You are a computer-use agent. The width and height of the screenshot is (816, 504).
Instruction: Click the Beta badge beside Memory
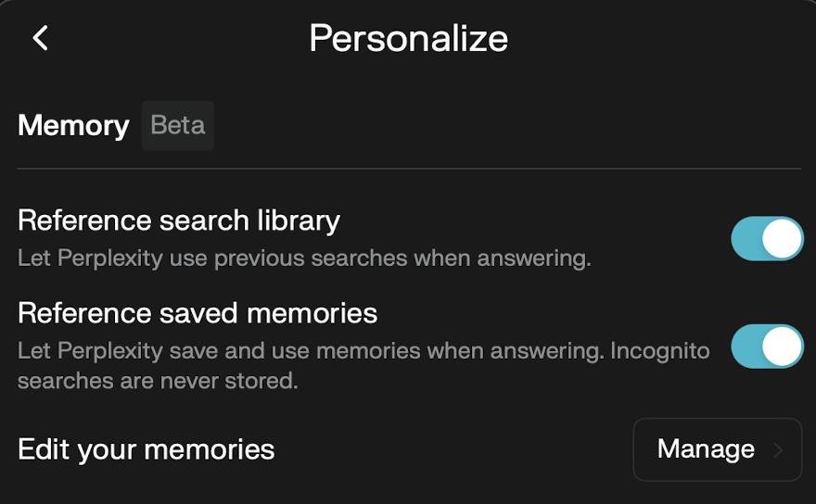coord(178,125)
